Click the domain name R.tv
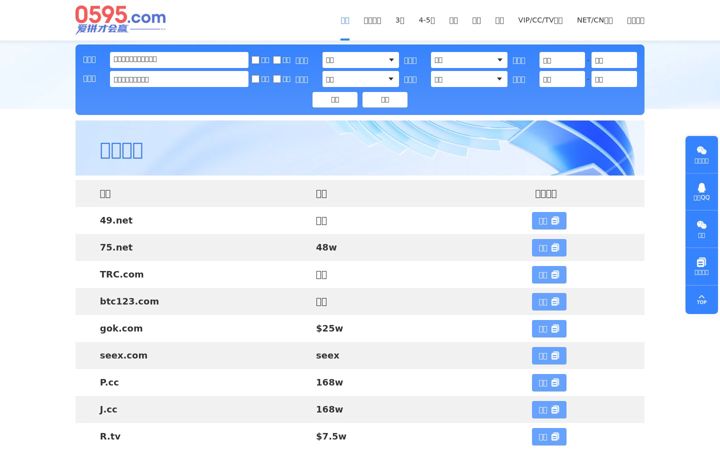The image size is (720, 450). (110, 437)
